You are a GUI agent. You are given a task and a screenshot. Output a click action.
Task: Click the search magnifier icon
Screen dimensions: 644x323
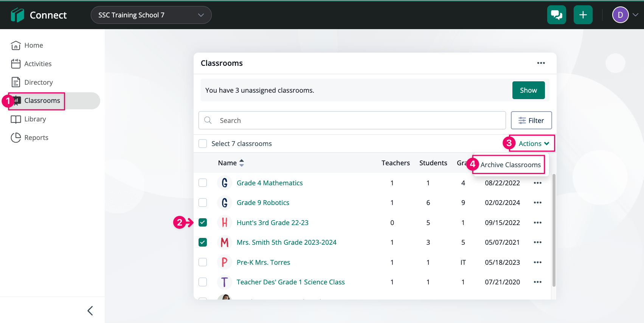click(208, 120)
